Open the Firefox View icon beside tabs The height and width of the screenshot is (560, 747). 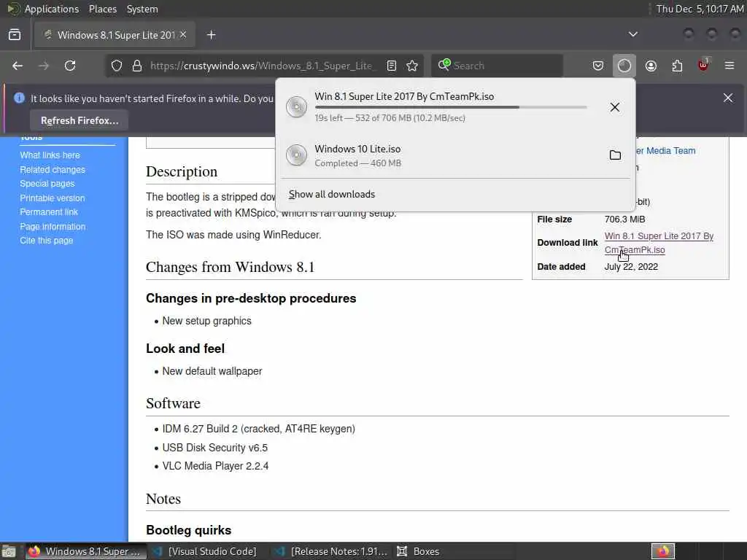click(15, 35)
